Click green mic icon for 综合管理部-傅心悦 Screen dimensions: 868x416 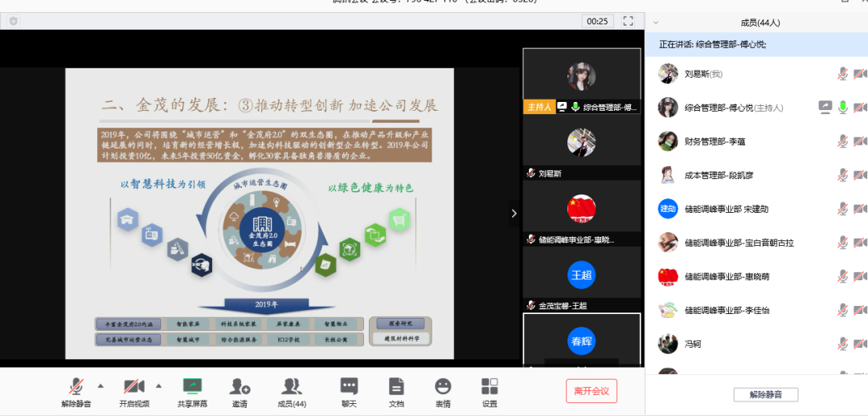[x=842, y=108]
